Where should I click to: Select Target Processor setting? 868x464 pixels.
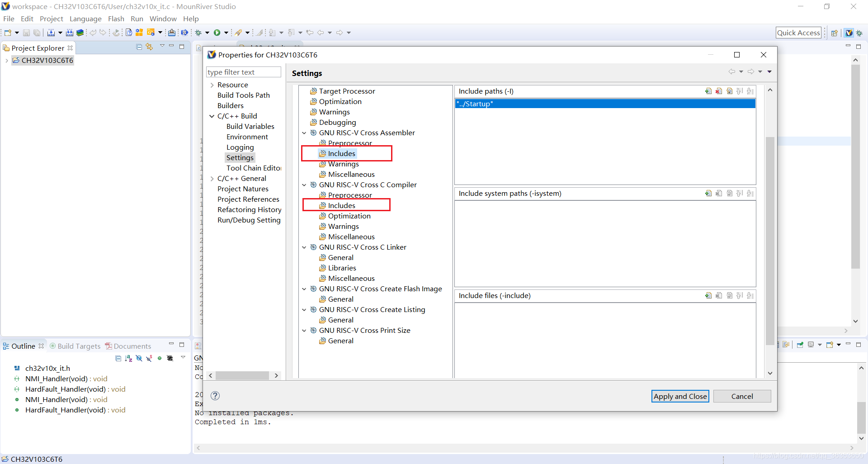(347, 91)
